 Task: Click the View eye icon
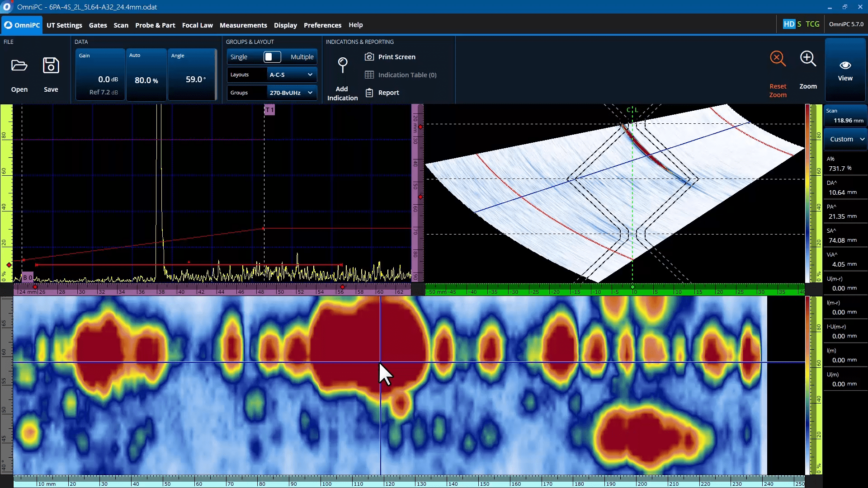pos(845,66)
